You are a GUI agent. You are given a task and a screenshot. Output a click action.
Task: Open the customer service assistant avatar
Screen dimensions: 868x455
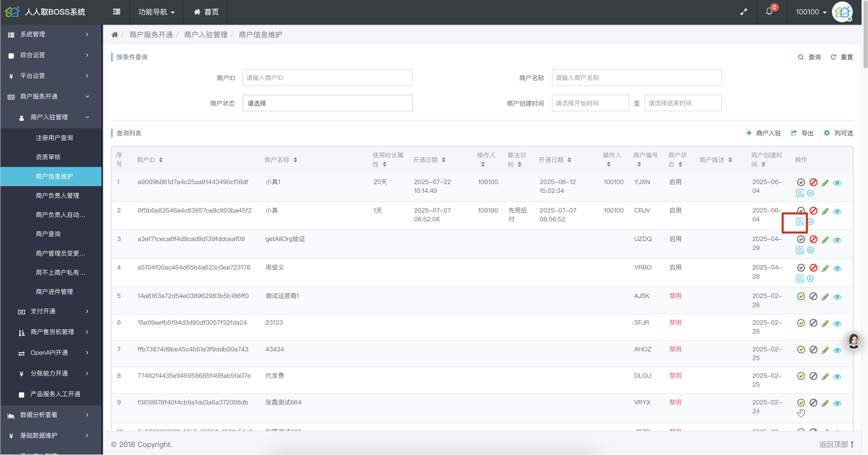tap(854, 341)
